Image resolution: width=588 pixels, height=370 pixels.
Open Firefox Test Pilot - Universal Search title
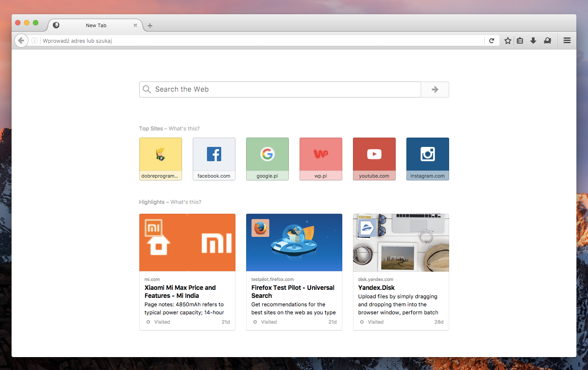pos(293,292)
